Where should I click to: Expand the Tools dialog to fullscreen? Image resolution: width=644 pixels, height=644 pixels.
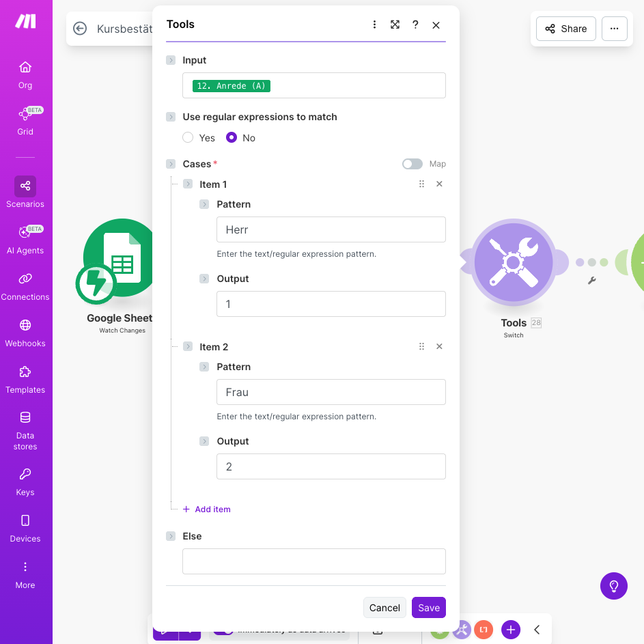[395, 25]
